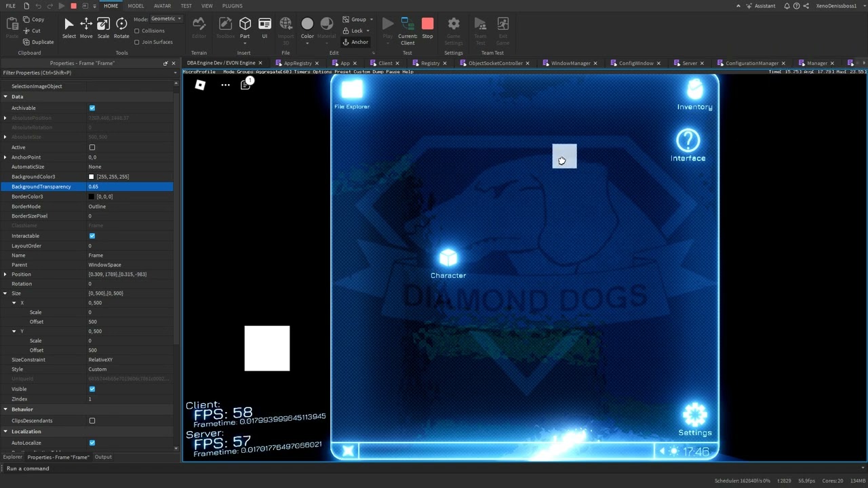
Task: Click the File Explorer desktop icon
Action: [352, 94]
